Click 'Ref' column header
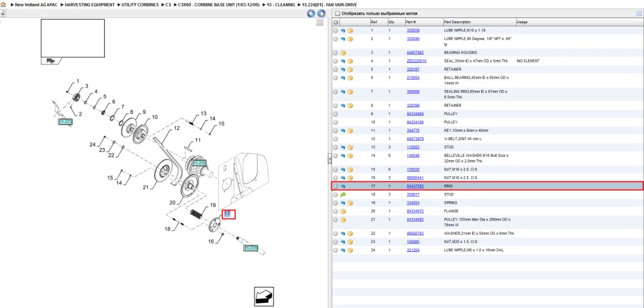Screen dimensions: 644x308 (374, 22)
